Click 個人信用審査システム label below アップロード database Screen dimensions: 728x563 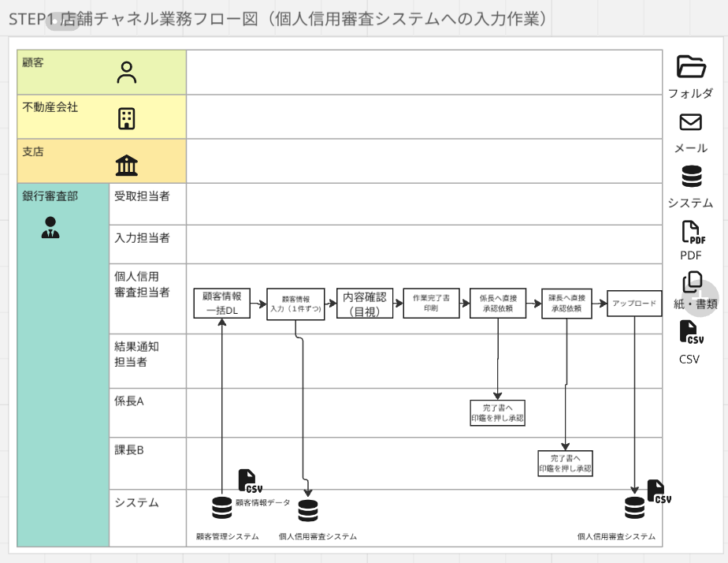coord(617,536)
